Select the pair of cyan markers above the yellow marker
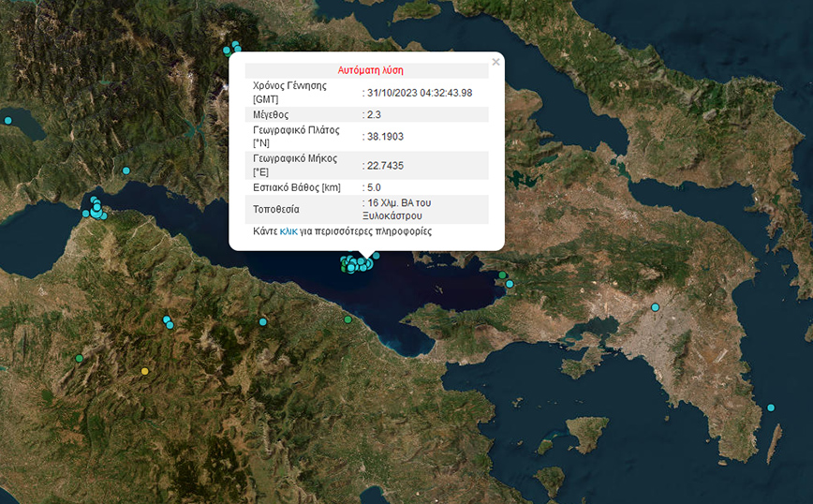This screenshot has height=504, width=813. click(169, 322)
